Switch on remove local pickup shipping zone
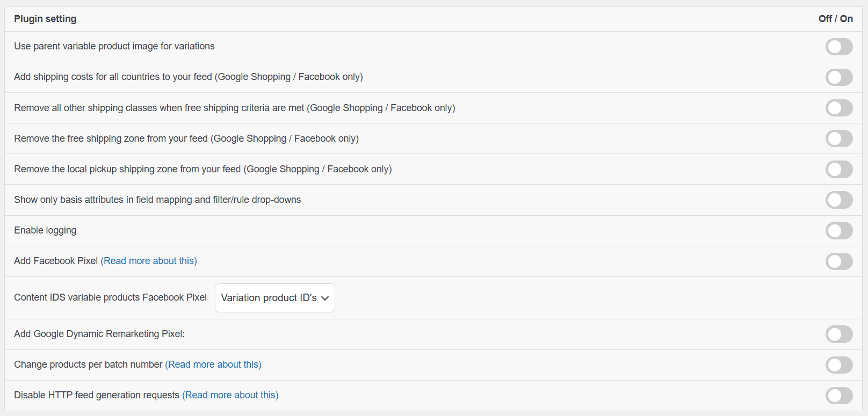The height and width of the screenshot is (416, 868). click(x=838, y=169)
